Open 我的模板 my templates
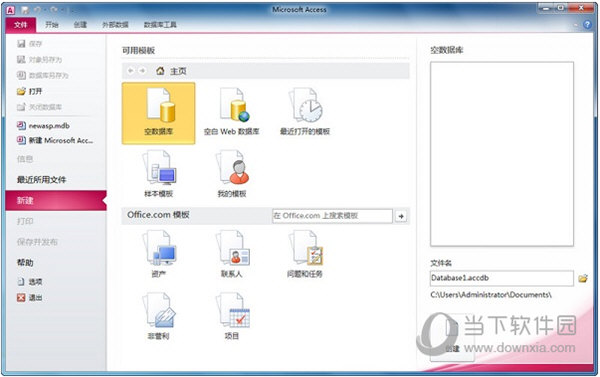The image size is (600, 377). point(232,174)
